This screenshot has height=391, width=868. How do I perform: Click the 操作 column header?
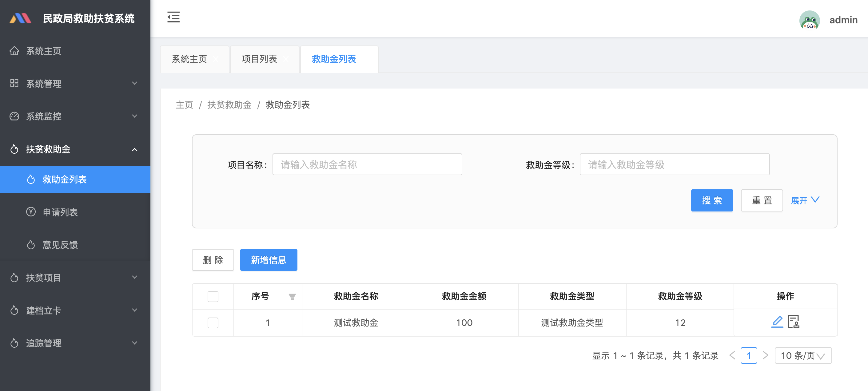pos(786,296)
